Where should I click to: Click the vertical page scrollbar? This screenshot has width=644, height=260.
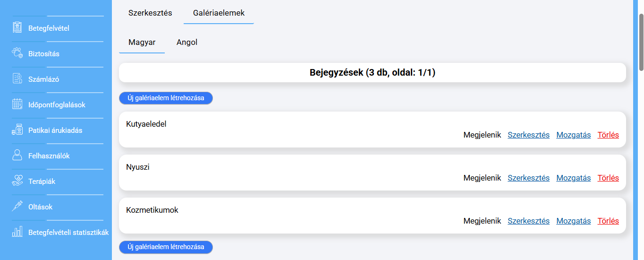(x=641, y=43)
